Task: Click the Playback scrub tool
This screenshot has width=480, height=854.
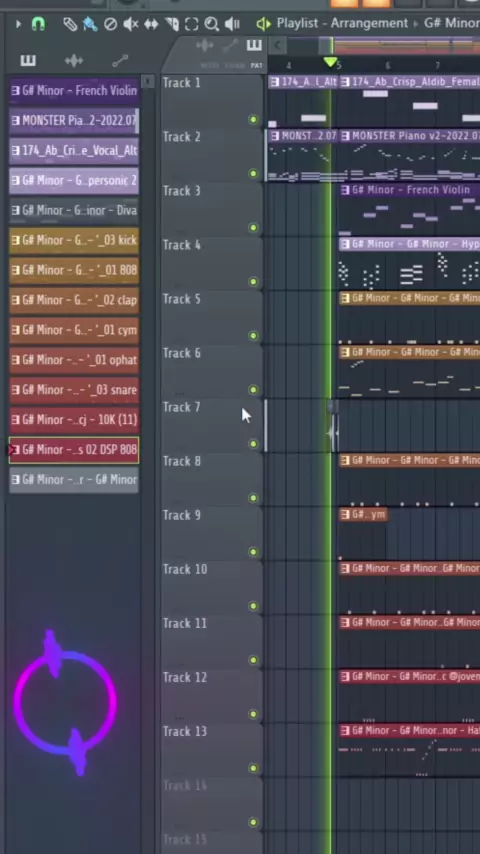Action: coord(232,24)
